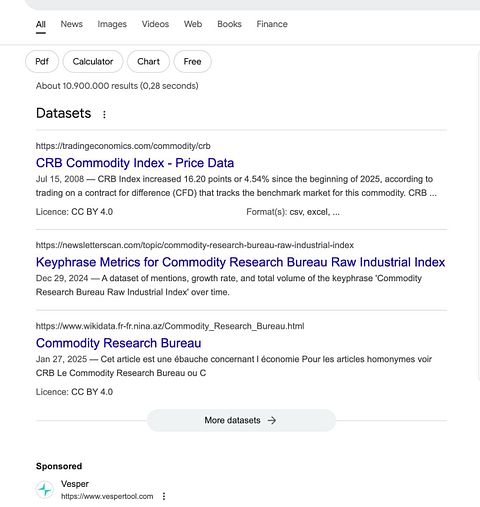Open the Videos search tab
Viewport: 480px width, 507px height.
point(155,24)
